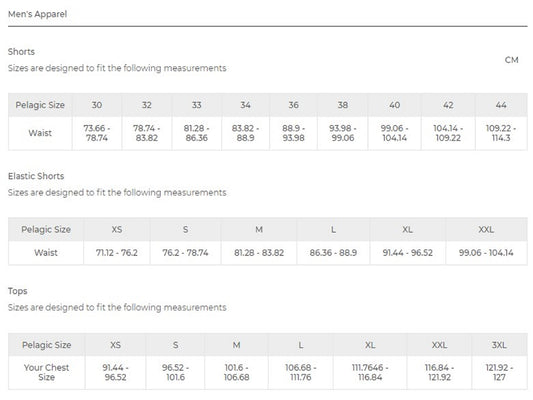Image resolution: width=533 pixels, height=400 pixels.
Task: Open the Men's Apparel tab
Action: pos(37,14)
